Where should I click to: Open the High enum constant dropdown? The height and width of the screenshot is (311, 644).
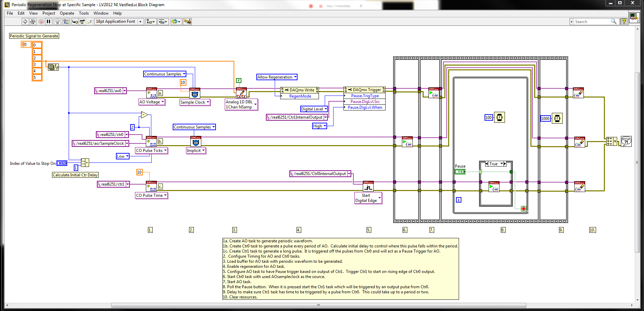320,126
